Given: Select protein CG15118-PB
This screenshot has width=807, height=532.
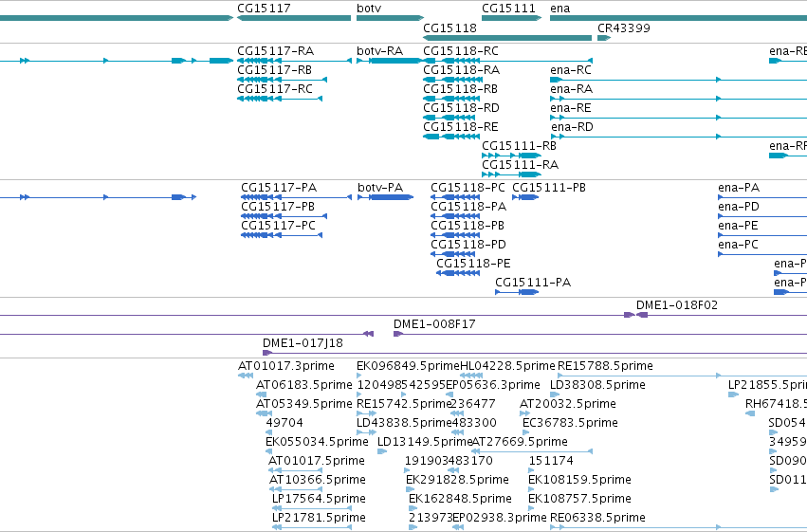Looking at the screenshot, I should pos(468,226).
